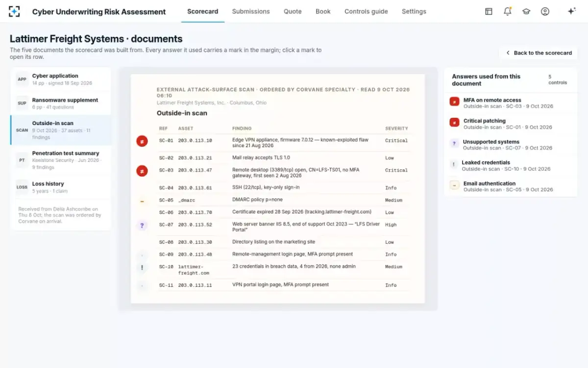The width and height of the screenshot is (588, 368).
Task: Click the Cyber Underwriting Risk Assessment title
Action: tap(99, 12)
